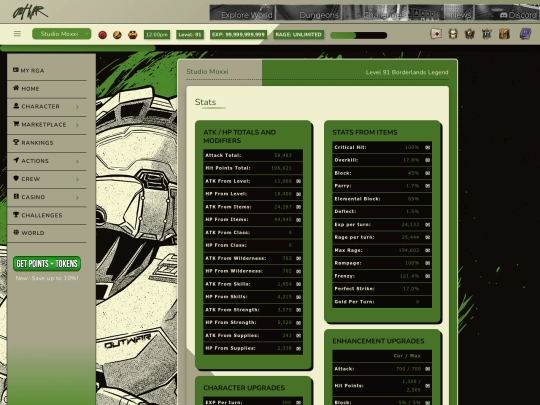
Task: Open WORLD in sidebar
Action: pos(47,233)
